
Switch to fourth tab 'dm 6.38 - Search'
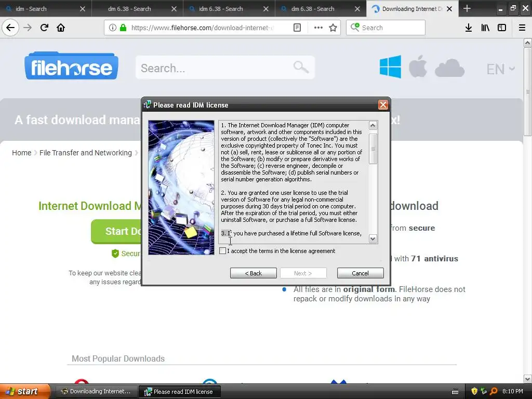tap(320, 8)
